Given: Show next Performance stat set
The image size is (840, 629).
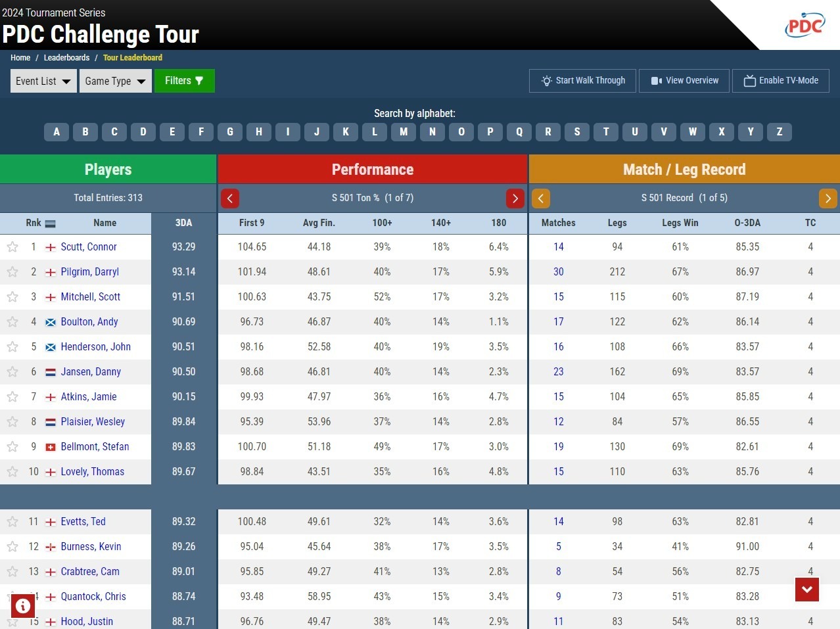Looking at the screenshot, I should [x=515, y=198].
